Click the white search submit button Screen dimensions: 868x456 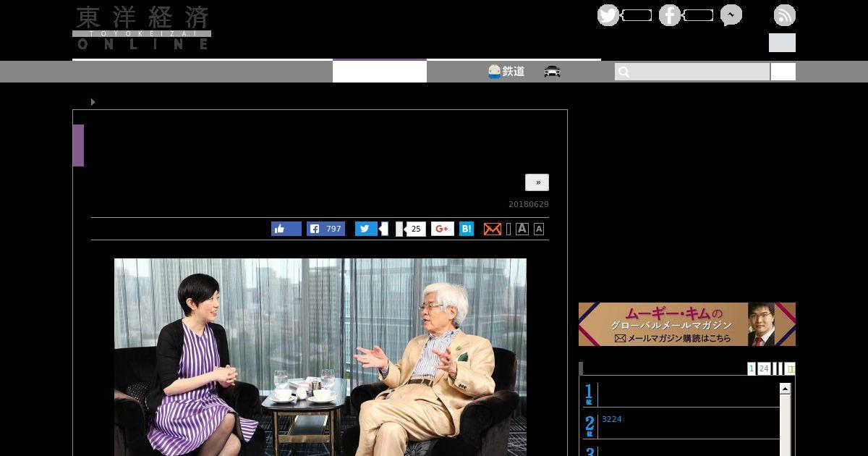tap(783, 72)
